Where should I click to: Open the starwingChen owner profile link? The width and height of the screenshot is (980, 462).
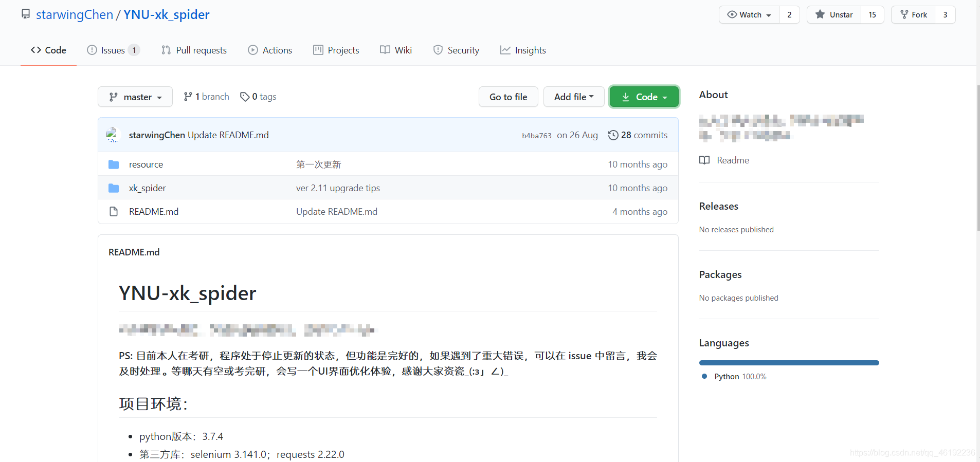point(75,14)
